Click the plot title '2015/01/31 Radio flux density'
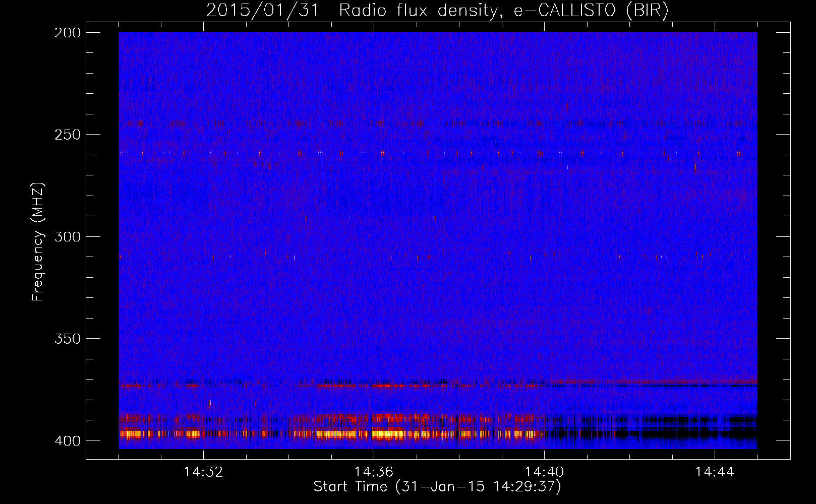The height and width of the screenshot is (504, 816). pos(437,11)
